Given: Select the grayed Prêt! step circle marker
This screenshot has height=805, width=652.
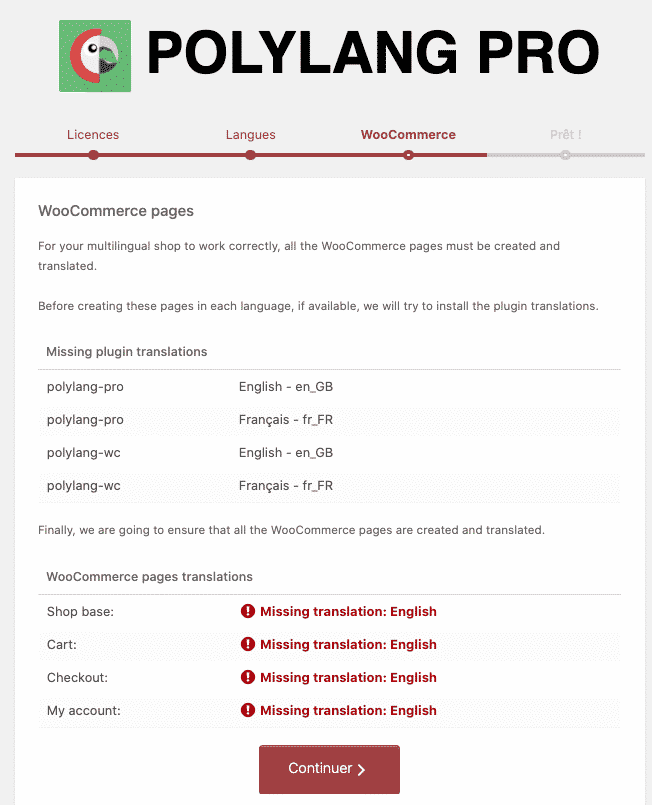Looking at the screenshot, I should coord(565,155).
